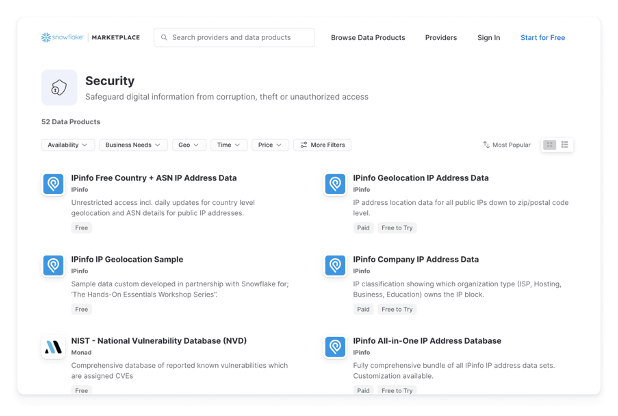This screenshot has width=618, height=416.
Task: Open IPinfo Geolocation IP Address Data icon
Action: pyautogui.click(x=335, y=184)
